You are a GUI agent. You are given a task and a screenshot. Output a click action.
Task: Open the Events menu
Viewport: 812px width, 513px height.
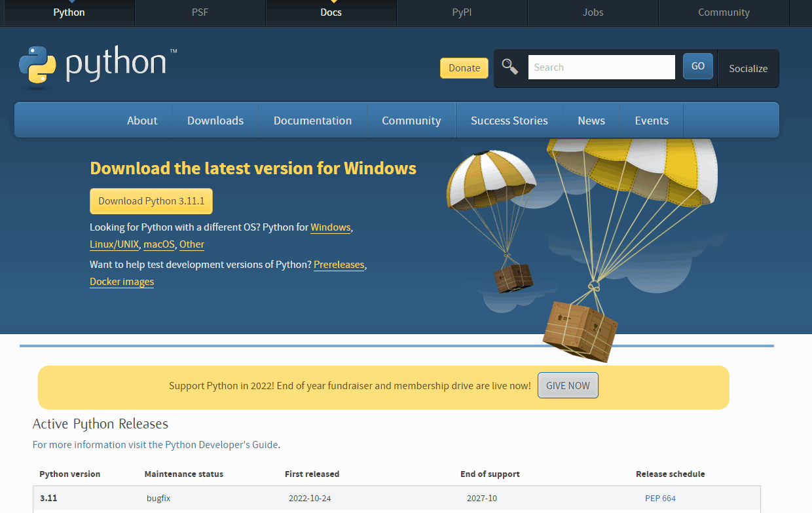[x=652, y=121]
